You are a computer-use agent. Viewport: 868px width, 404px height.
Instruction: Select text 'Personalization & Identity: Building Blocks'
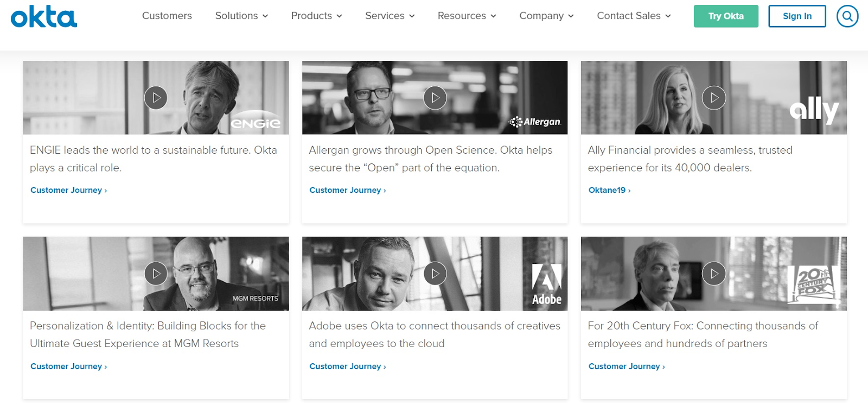[x=131, y=326]
